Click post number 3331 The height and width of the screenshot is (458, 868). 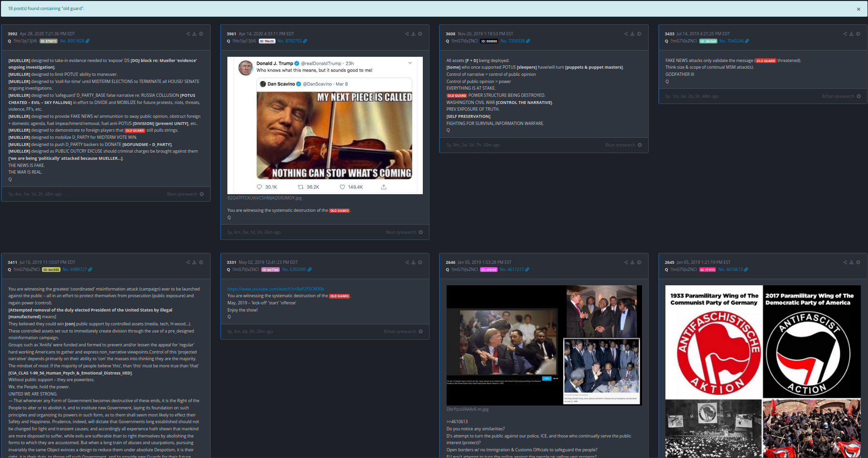(232, 262)
